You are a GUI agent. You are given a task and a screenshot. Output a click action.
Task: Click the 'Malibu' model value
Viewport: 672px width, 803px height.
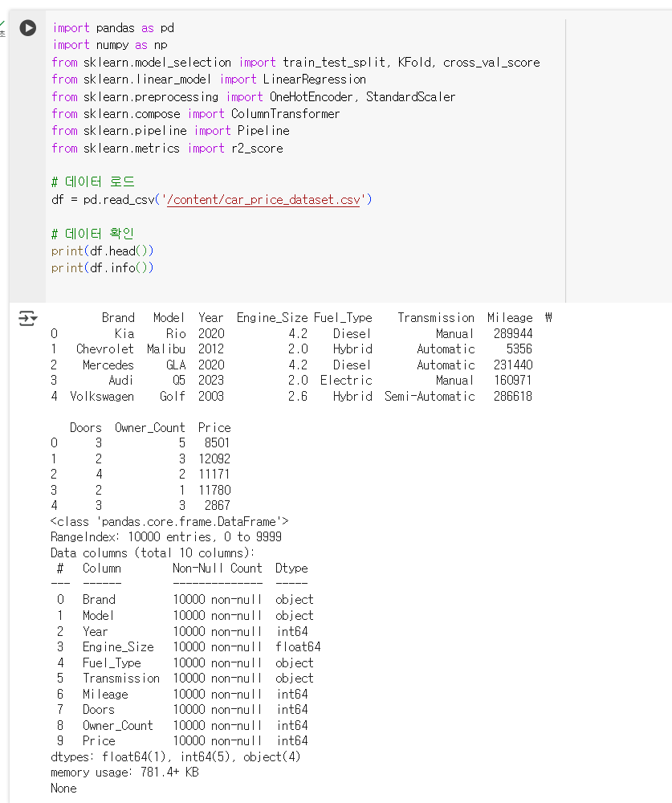click(x=166, y=349)
